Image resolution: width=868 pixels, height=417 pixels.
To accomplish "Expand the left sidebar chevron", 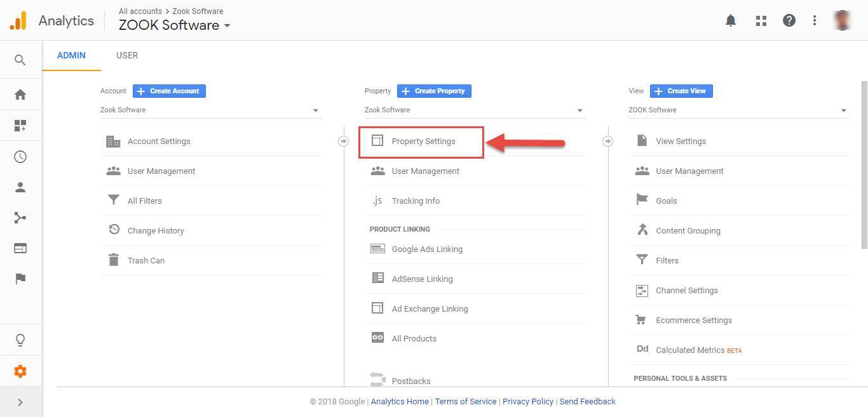I will click(x=20, y=402).
